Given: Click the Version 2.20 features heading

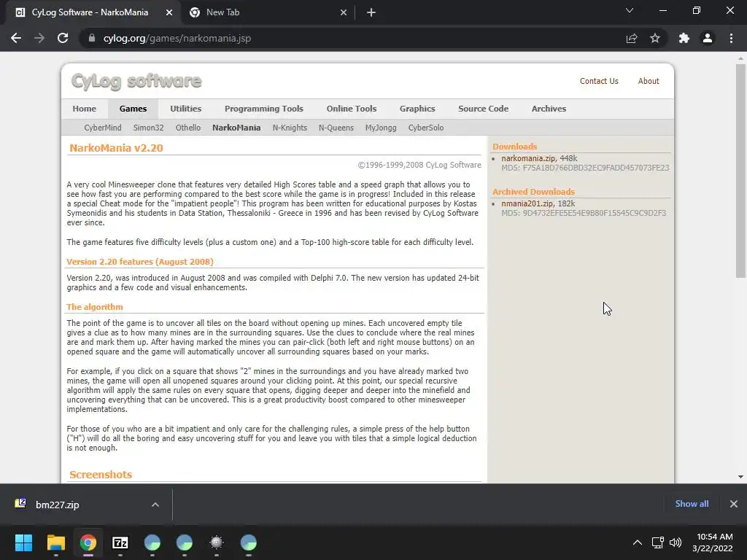Looking at the screenshot, I should pos(140,262).
